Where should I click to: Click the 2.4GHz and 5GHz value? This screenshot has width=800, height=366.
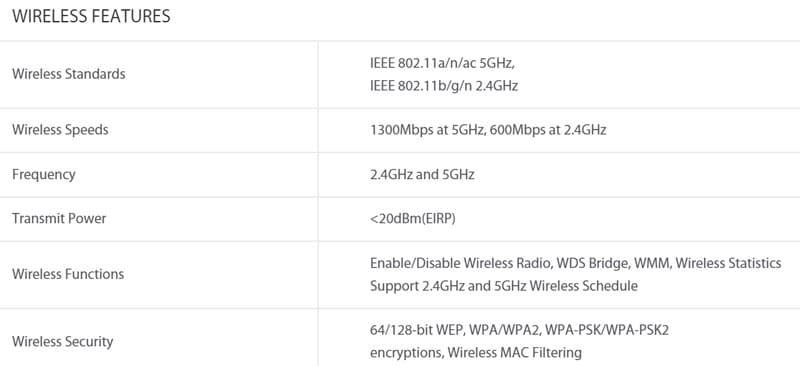click(x=422, y=175)
